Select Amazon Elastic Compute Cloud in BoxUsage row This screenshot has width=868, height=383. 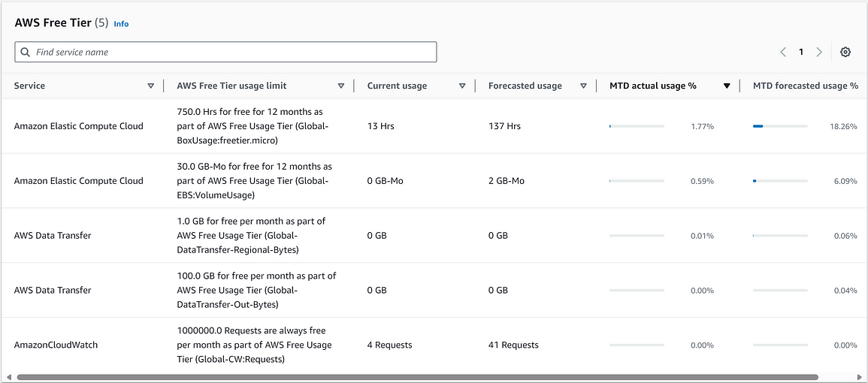[x=79, y=126]
